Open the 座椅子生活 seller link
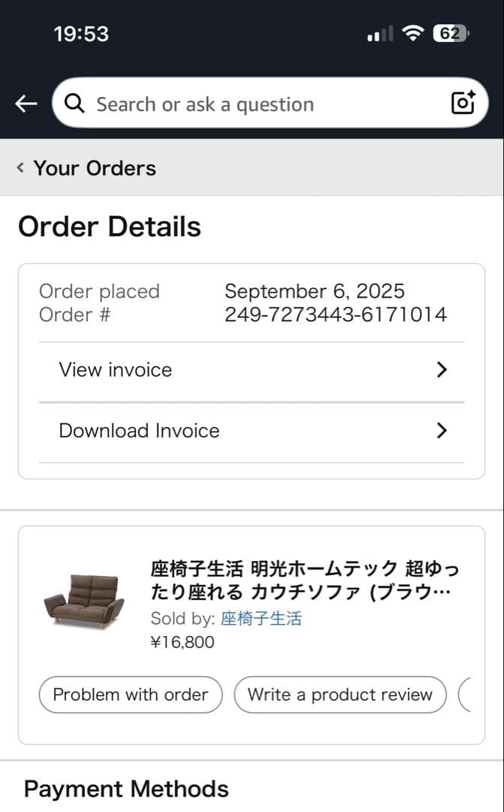Viewport: 504px width, 812px height. (261, 619)
